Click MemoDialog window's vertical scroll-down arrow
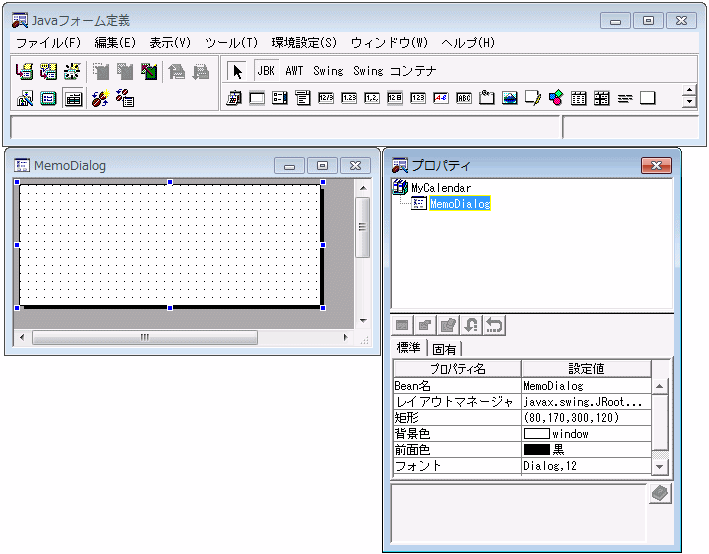The image size is (709, 554). coord(363,321)
